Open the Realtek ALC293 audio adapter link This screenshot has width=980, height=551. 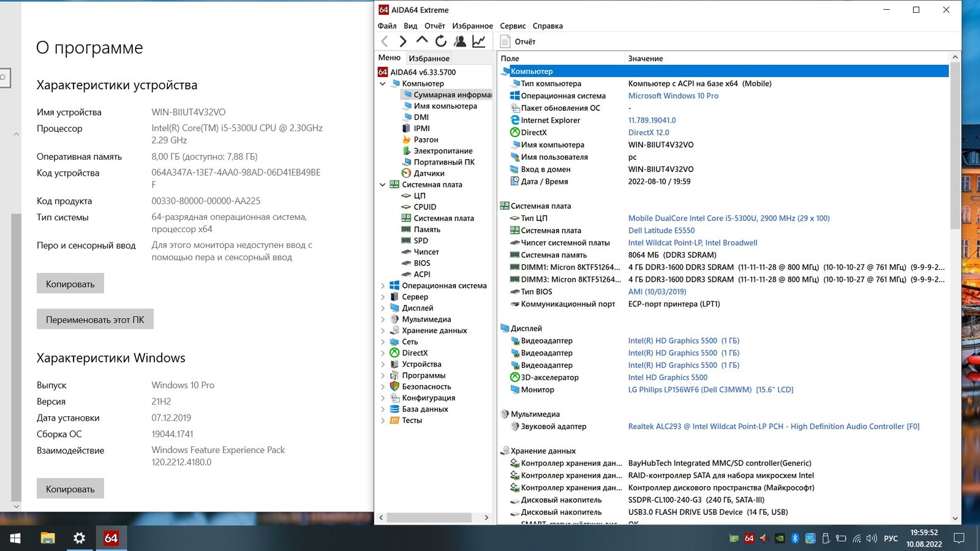point(774,427)
